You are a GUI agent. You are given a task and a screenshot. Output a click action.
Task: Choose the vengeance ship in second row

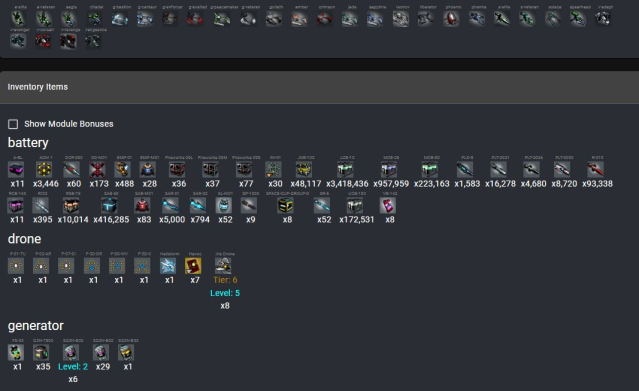tap(93, 41)
